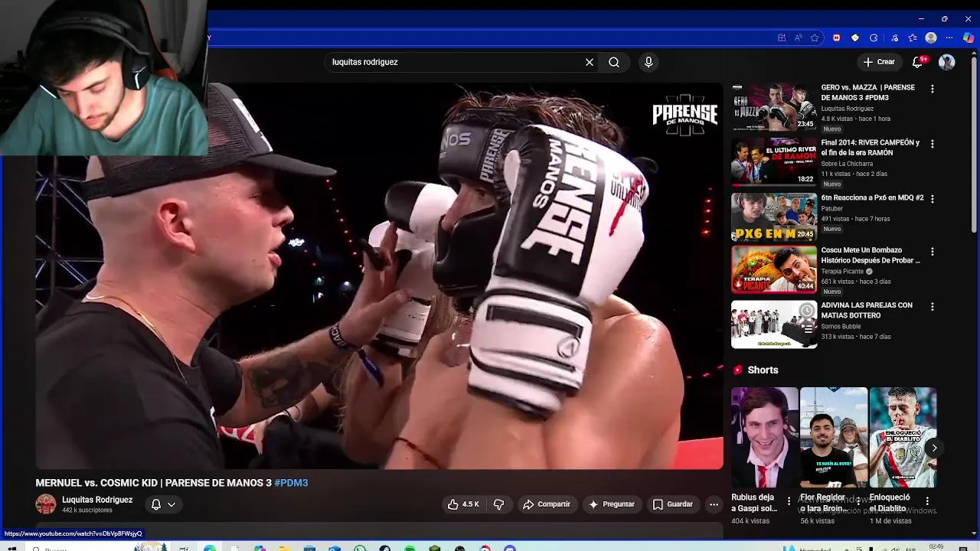Image resolution: width=980 pixels, height=551 pixels.
Task: Open options for Enloqueció el Diablito short
Action: click(x=927, y=501)
